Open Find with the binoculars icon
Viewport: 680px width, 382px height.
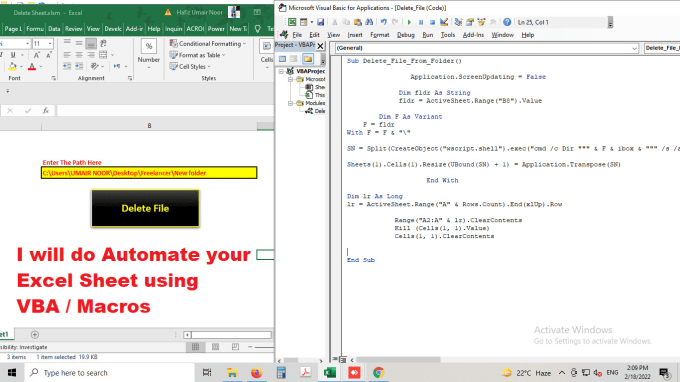click(369, 22)
